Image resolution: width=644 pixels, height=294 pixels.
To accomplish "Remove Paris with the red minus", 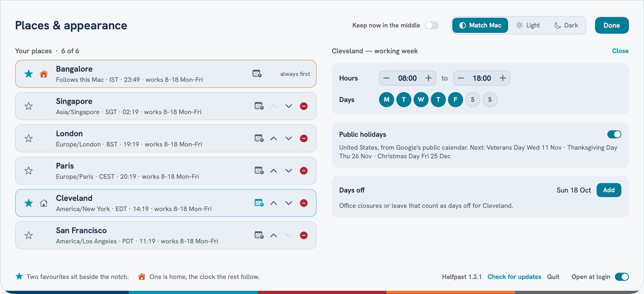I will tap(304, 171).
